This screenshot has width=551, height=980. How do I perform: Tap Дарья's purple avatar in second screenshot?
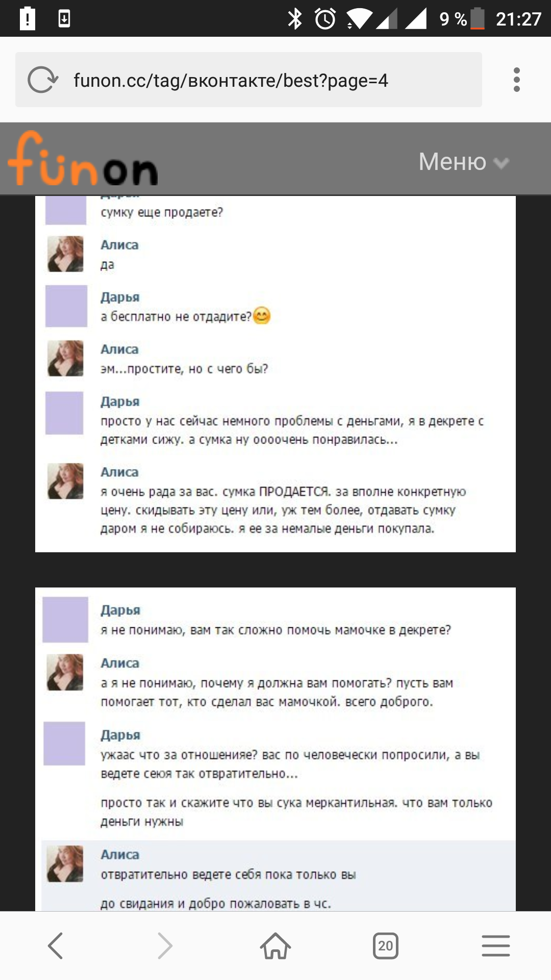65,619
